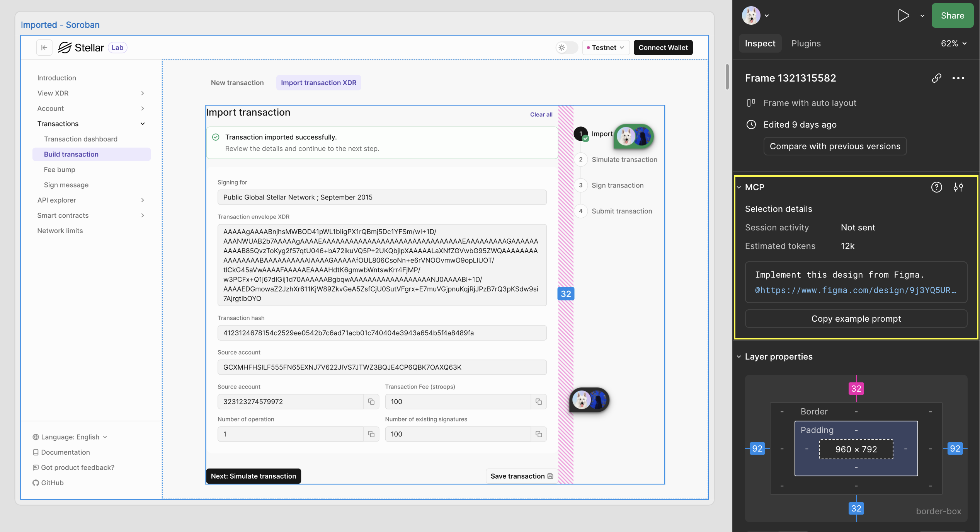Screen dimensions: 980x532
Task: Switch to the Plugins tab
Action: pos(806,43)
